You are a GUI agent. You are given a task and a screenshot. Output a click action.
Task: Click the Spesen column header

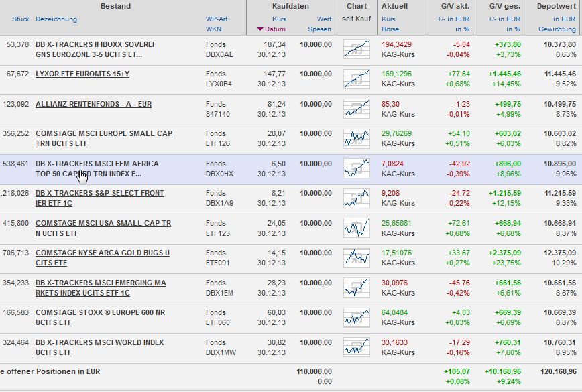tap(320, 29)
